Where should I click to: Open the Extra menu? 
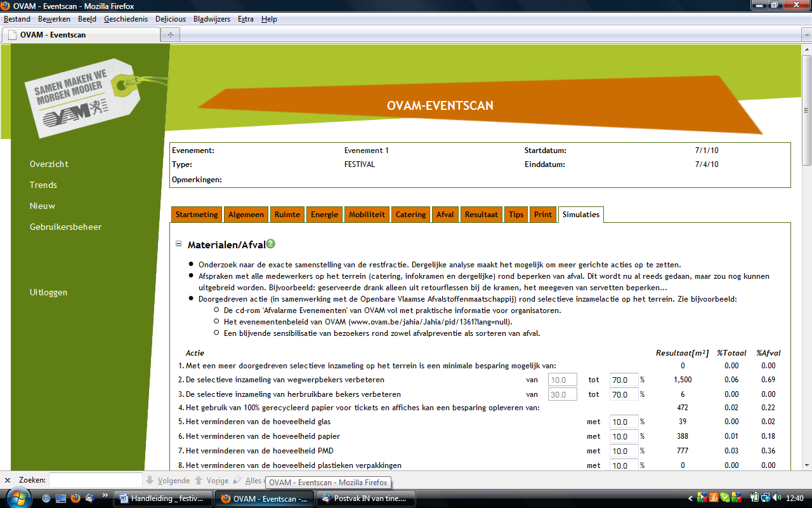coord(246,19)
